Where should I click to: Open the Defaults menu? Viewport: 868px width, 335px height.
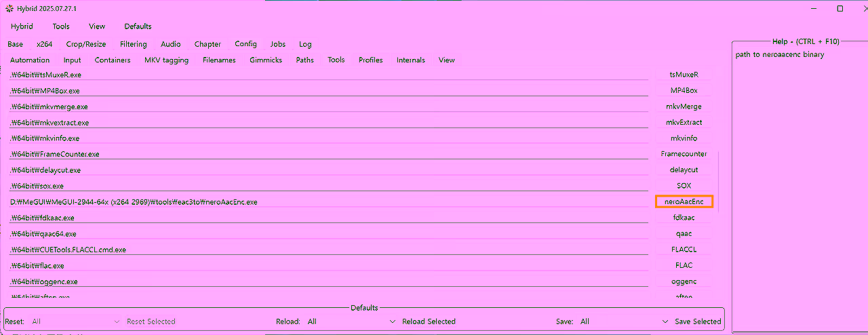coord(138,26)
